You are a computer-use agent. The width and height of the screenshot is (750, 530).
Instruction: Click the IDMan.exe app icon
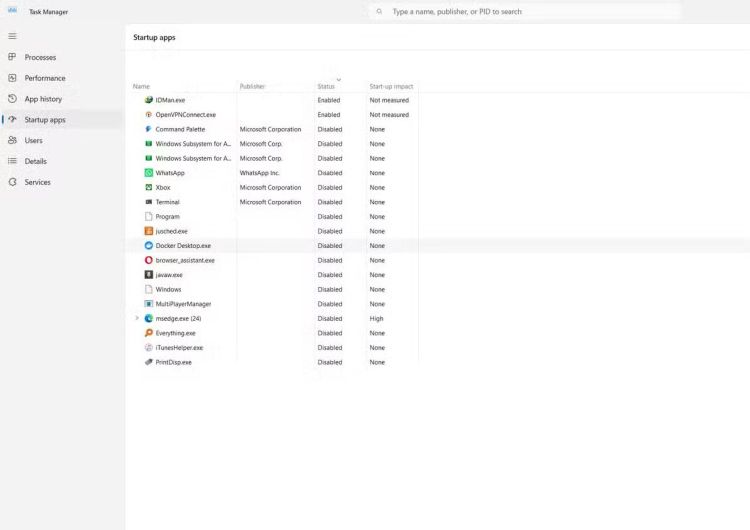coord(148,100)
